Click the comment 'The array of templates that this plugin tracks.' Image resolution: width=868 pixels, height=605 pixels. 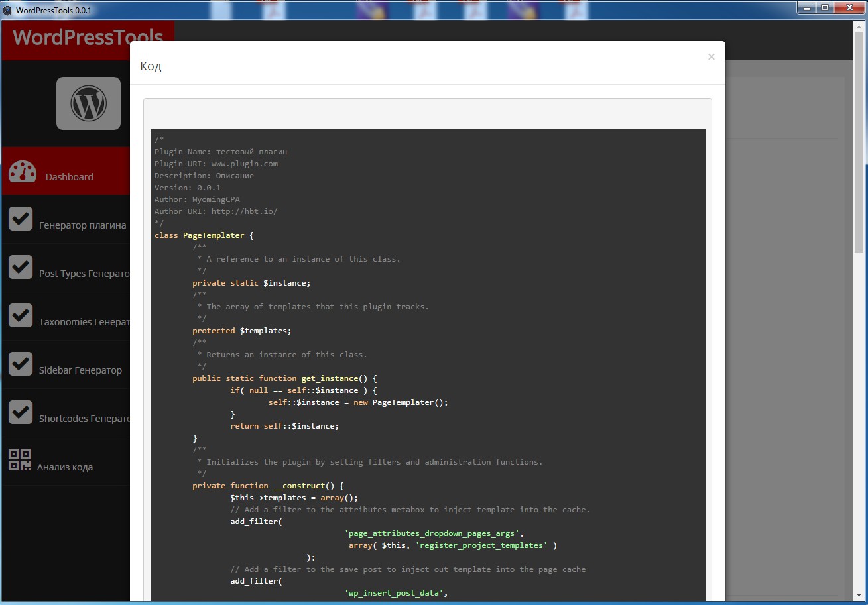318,307
